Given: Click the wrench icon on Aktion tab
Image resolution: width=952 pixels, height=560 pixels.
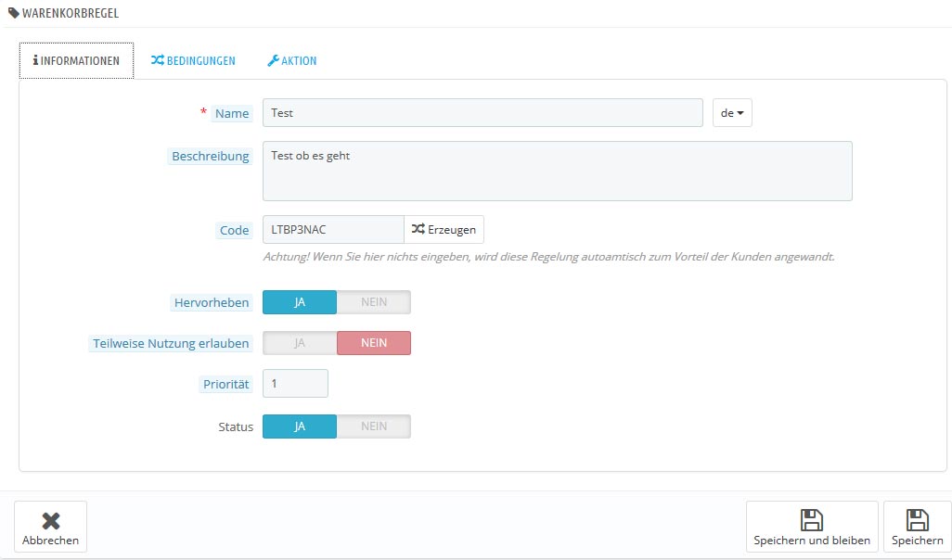Looking at the screenshot, I should [x=273, y=60].
